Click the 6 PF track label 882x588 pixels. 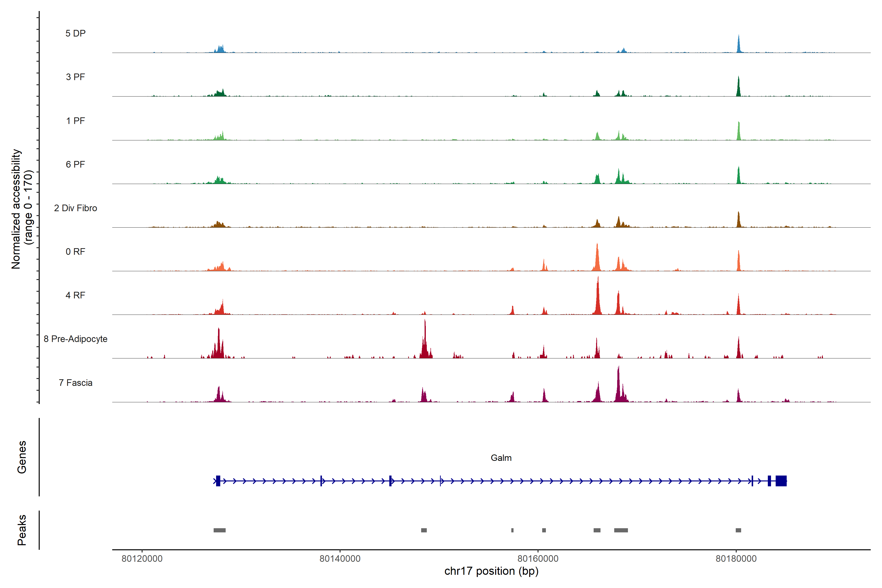pos(75,164)
